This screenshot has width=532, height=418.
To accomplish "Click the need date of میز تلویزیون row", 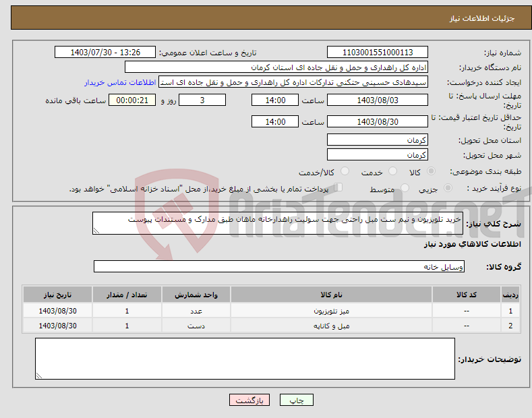I will 58,311.
